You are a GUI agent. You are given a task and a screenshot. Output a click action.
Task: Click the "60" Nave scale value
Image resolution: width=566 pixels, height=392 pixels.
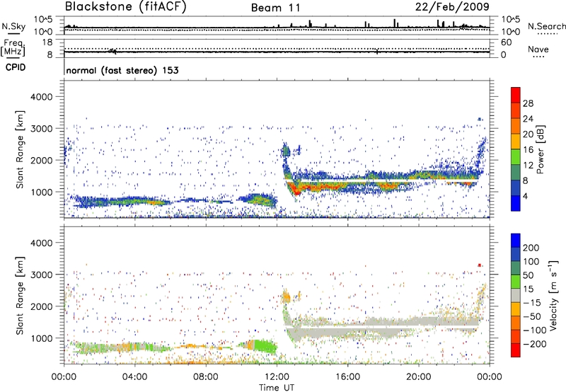click(506, 42)
